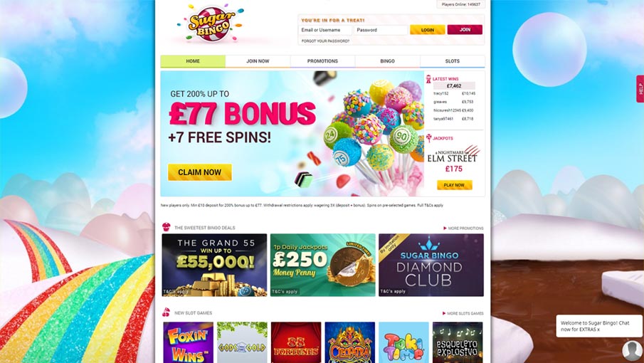
Task: Open the Gods of Gold slot game
Action: (x=242, y=342)
